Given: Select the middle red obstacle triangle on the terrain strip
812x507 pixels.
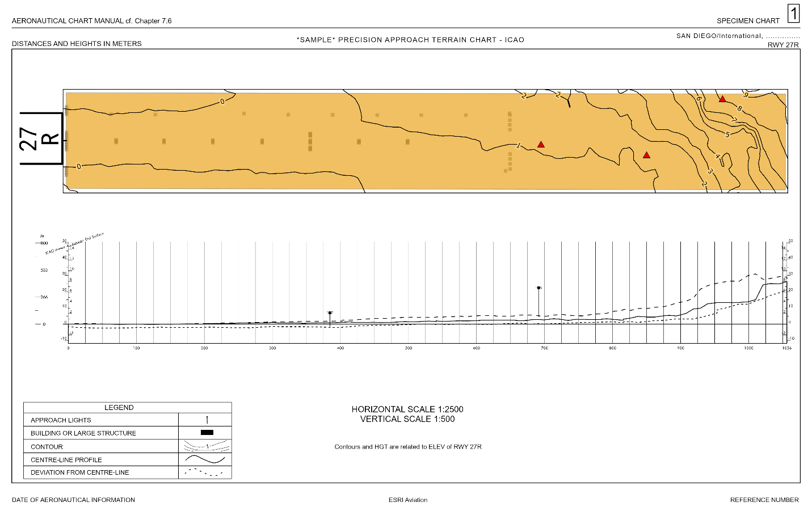Looking at the screenshot, I should (x=647, y=154).
